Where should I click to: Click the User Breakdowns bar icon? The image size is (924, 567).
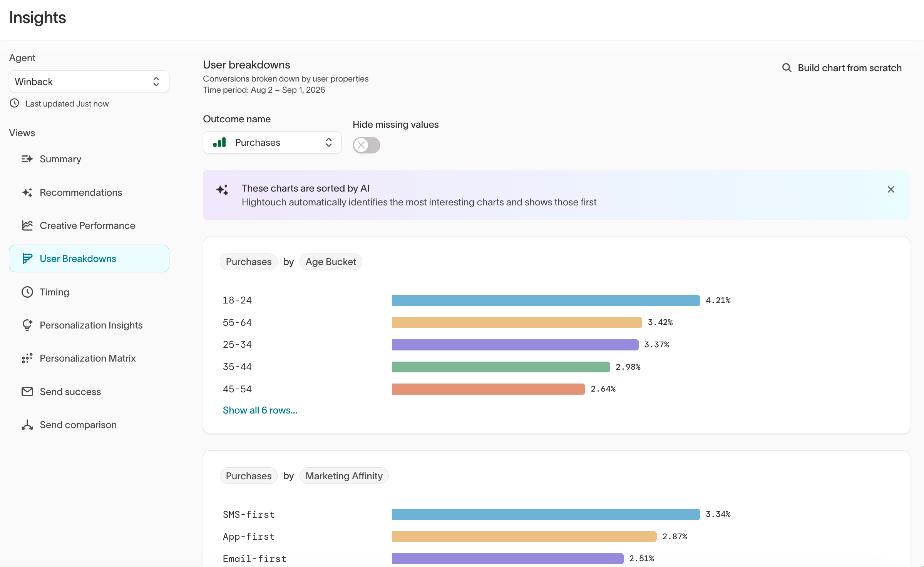(x=27, y=258)
